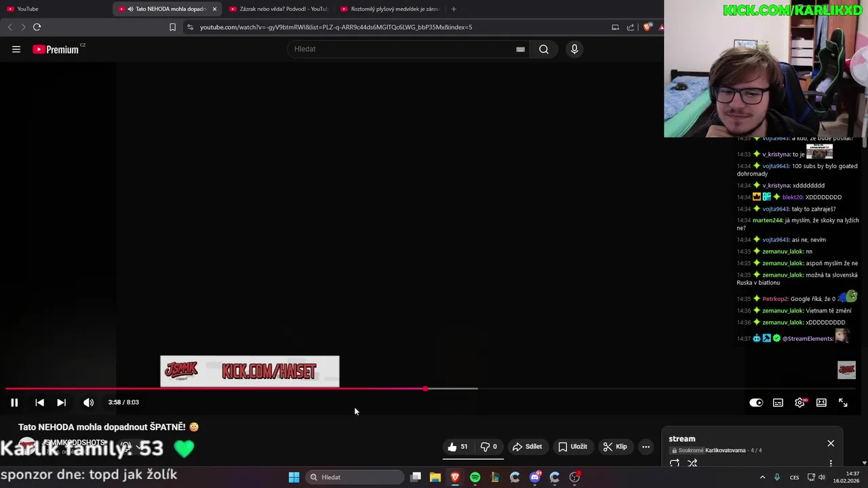Open Karlikovatovarna channel link in playlist panel
The width and height of the screenshot is (868, 488).
pyautogui.click(x=725, y=450)
